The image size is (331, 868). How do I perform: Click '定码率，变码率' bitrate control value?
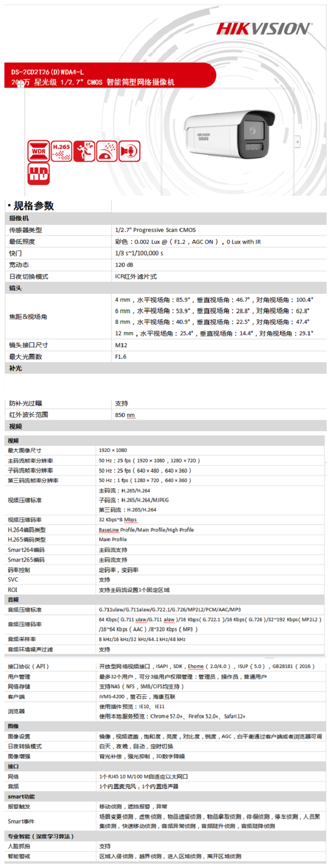tap(119, 570)
